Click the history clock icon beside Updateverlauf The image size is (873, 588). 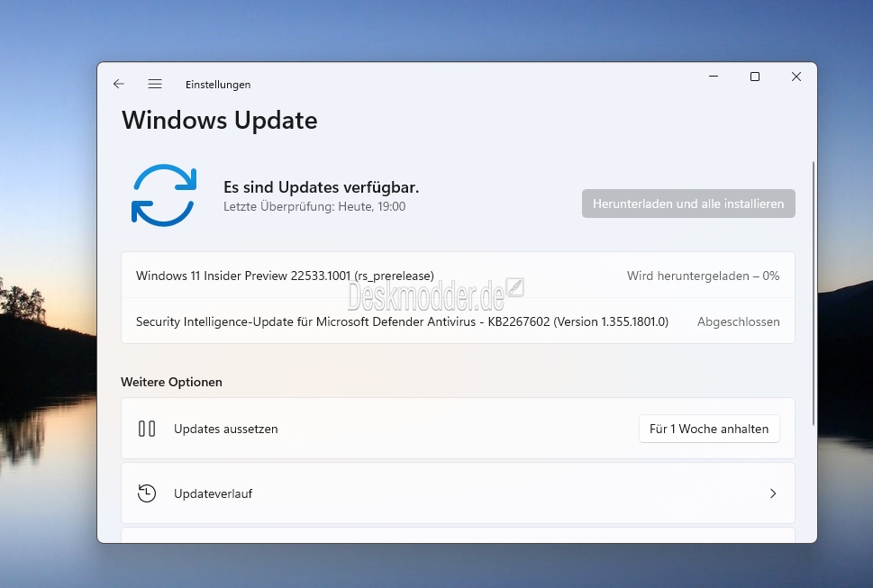(x=147, y=493)
